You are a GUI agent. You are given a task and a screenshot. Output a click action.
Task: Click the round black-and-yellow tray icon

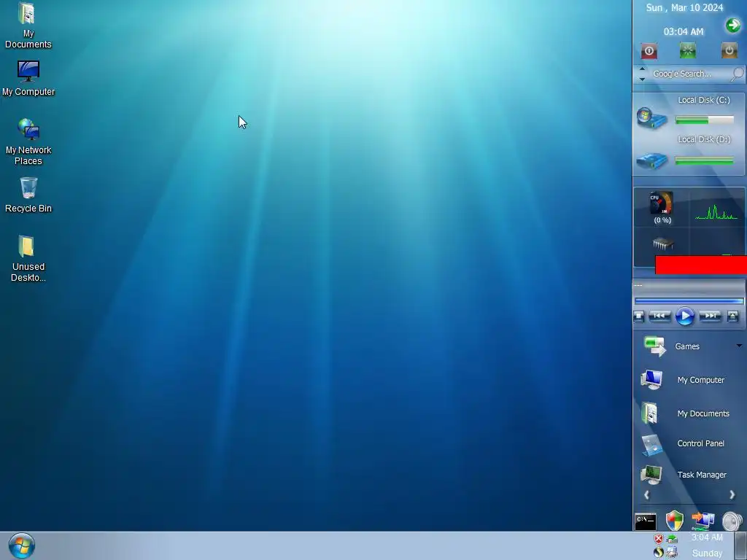(x=659, y=553)
